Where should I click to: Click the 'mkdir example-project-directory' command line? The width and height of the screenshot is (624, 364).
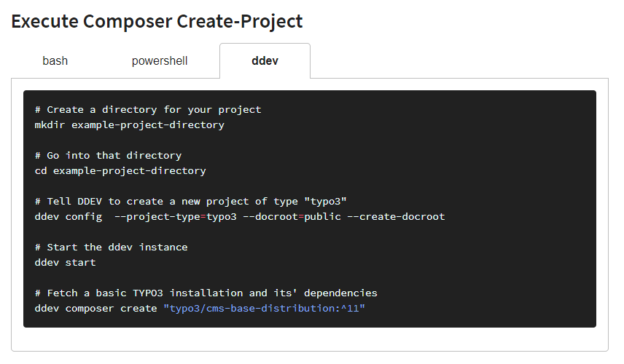pyautogui.click(x=129, y=124)
